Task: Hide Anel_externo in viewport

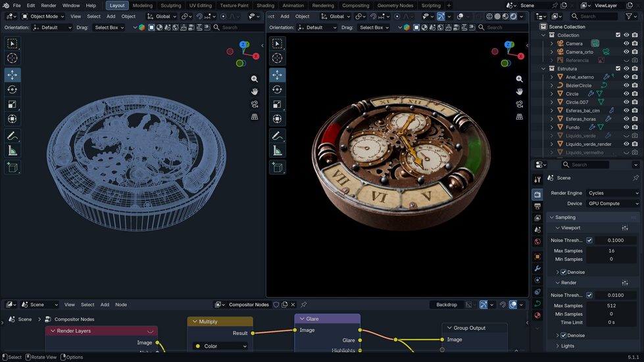Action: point(626,77)
